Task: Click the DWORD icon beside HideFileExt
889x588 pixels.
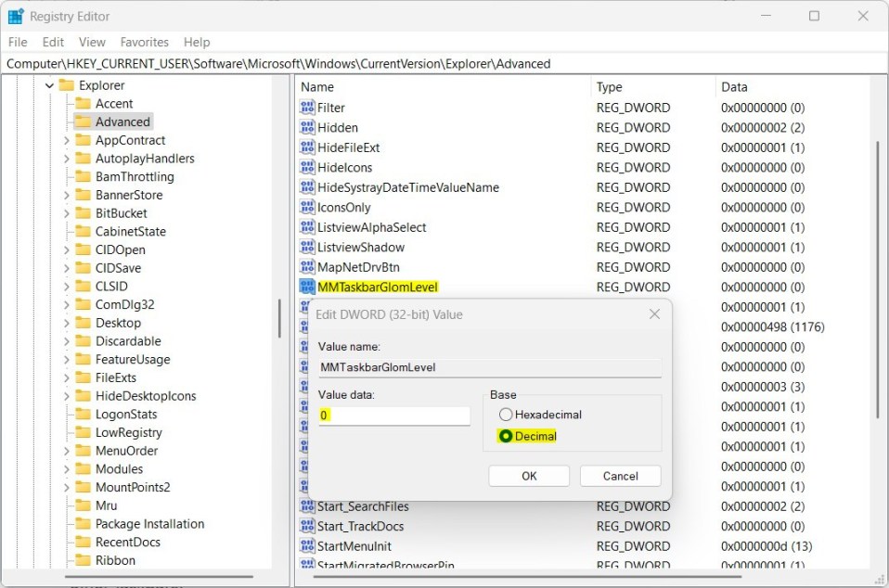Action: pyautogui.click(x=307, y=147)
